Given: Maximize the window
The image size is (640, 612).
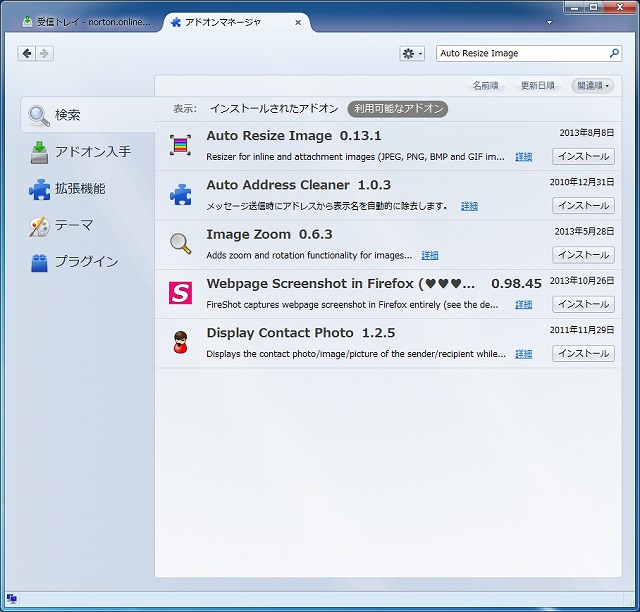Looking at the screenshot, I should click(593, 7).
